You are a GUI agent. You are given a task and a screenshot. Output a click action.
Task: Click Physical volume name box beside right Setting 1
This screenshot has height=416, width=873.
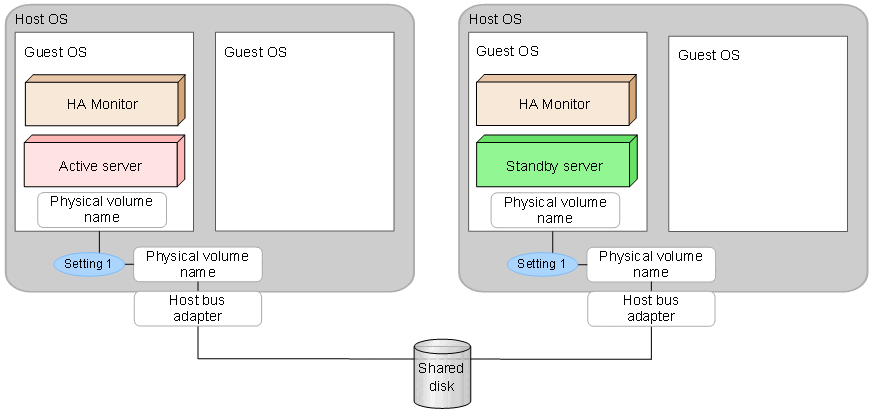point(651,264)
